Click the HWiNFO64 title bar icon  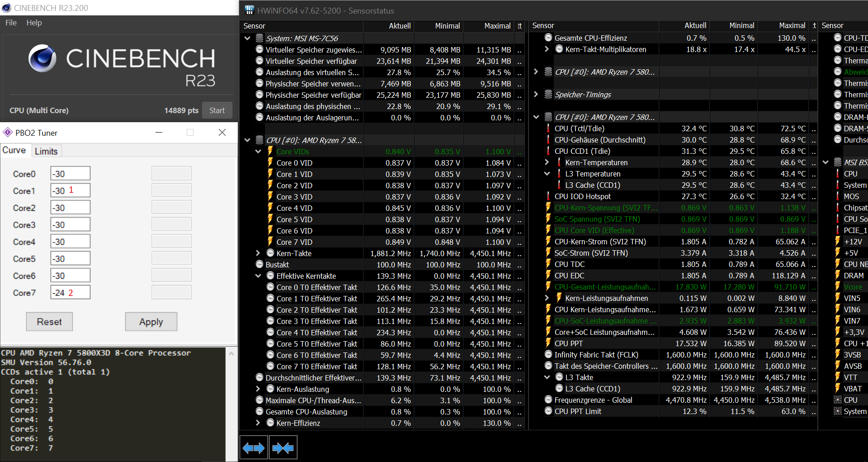(x=249, y=10)
